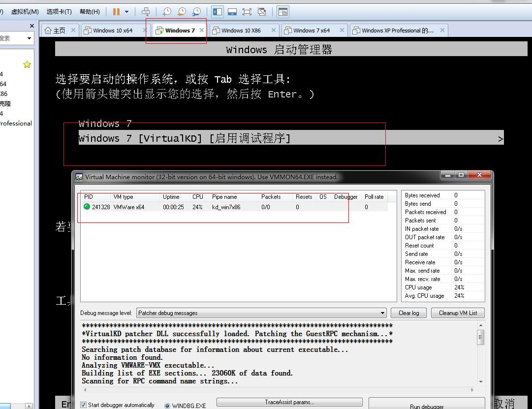Screen dimensions: 532x409
Task: Expand the Debug message level dropdown
Action: point(383,313)
